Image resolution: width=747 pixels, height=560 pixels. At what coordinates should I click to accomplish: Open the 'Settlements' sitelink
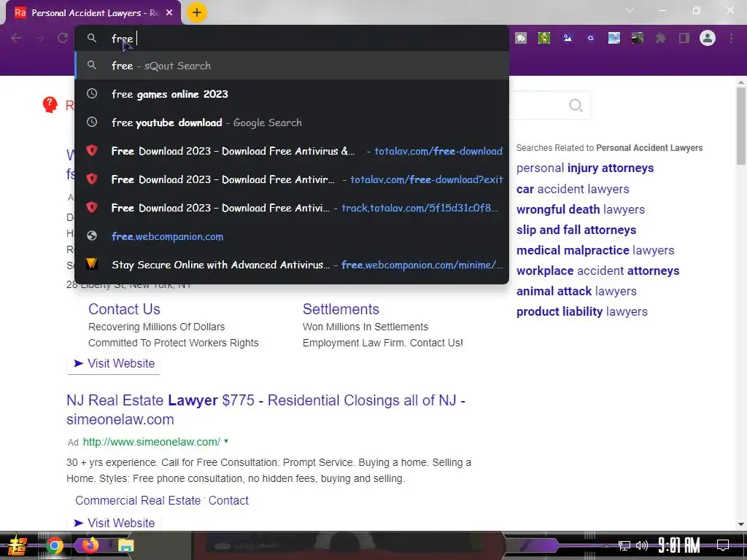(x=341, y=309)
